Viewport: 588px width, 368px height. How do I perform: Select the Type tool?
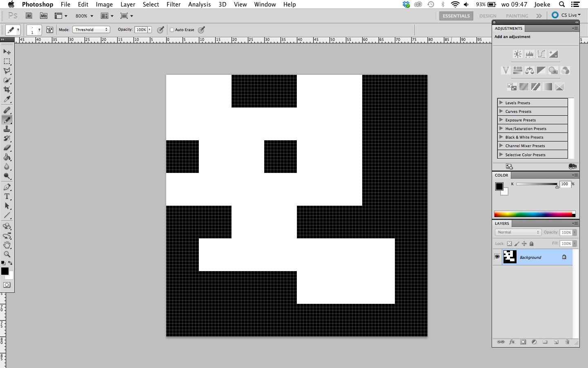coord(7,196)
